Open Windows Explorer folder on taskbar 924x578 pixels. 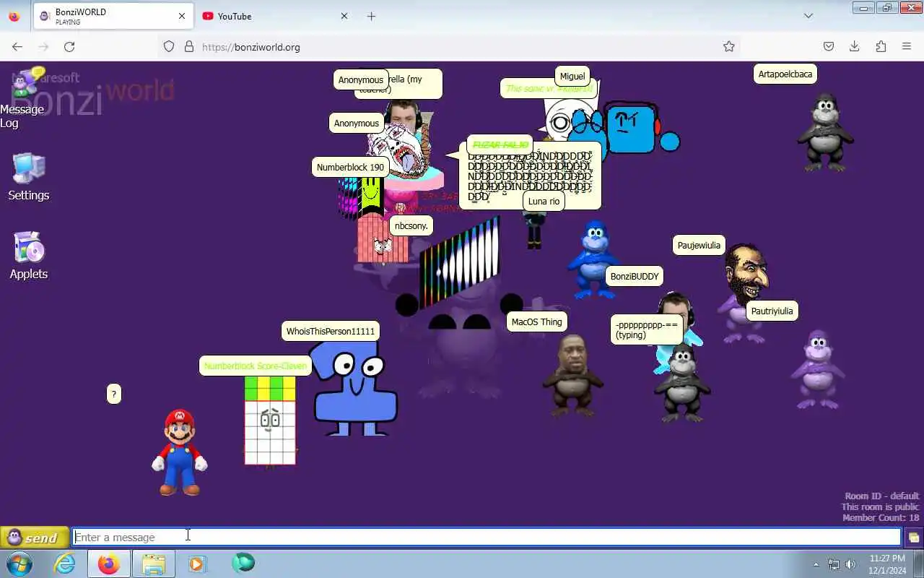point(153,564)
